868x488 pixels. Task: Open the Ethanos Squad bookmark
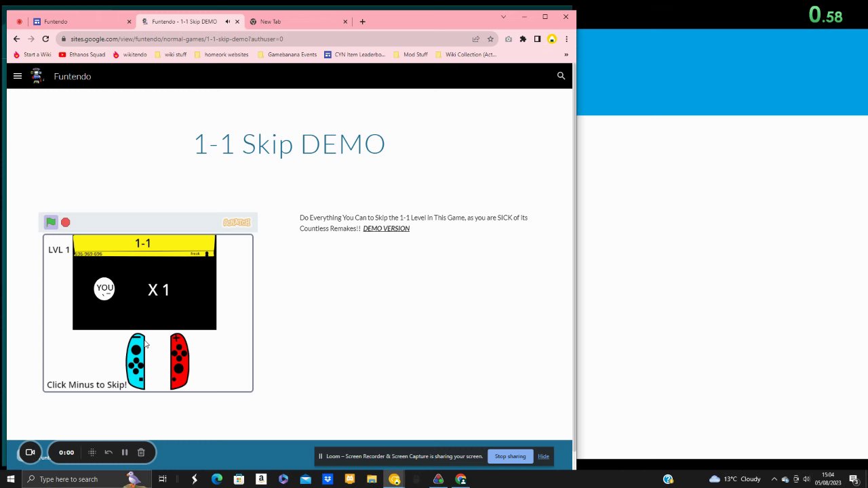pos(83,55)
